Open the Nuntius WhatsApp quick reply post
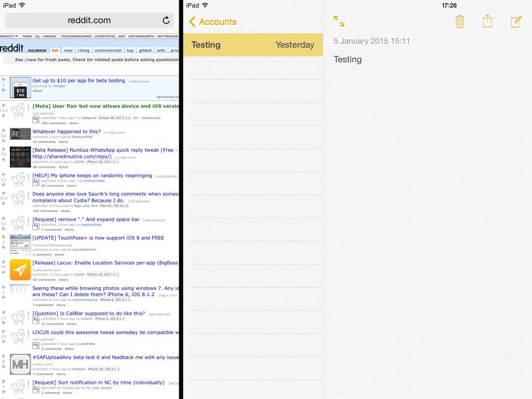 click(x=104, y=153)
